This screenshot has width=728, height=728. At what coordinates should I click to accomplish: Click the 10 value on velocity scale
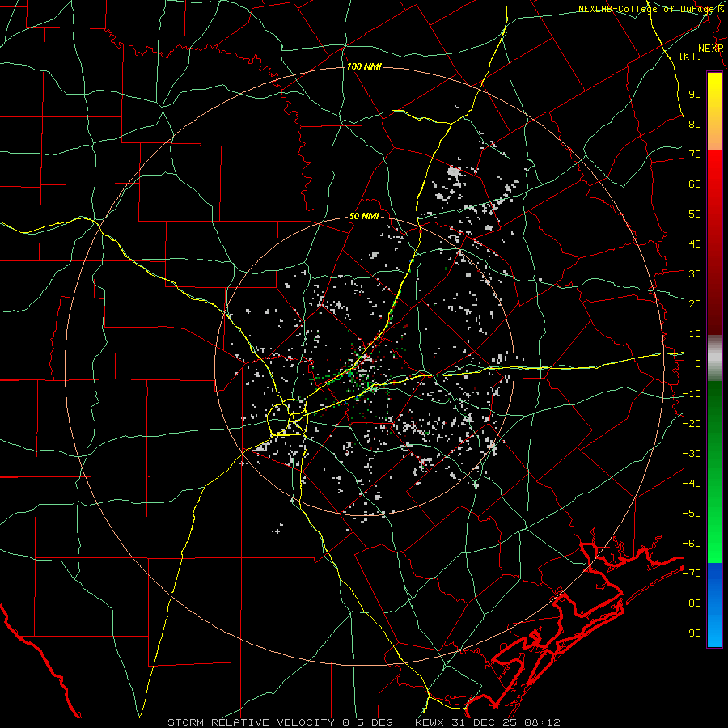pos(695,334)
